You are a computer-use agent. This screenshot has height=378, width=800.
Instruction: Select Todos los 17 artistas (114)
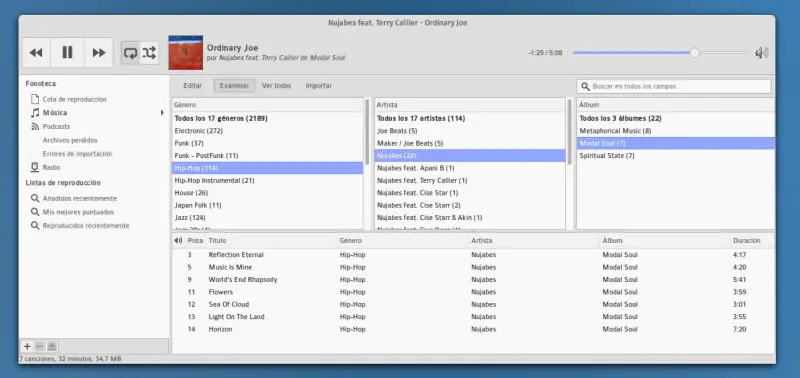tap(470, 118)
